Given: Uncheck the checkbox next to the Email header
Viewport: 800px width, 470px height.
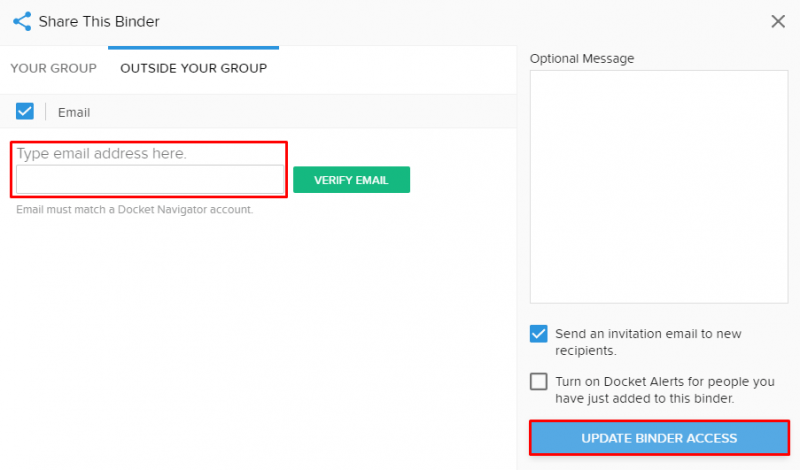Looking at the screenshot, I should 24,111.
